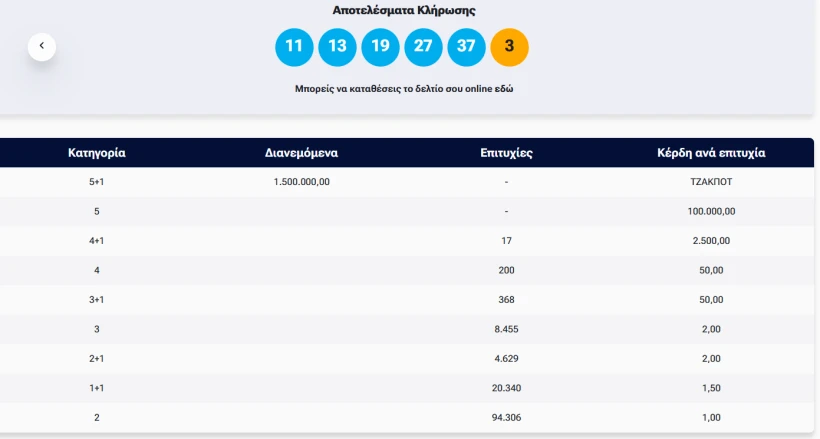This screenshot has height=439, width=820.
Task: Click the blue ball number 13
Action: pyautogui.click(x=337, y=46)
